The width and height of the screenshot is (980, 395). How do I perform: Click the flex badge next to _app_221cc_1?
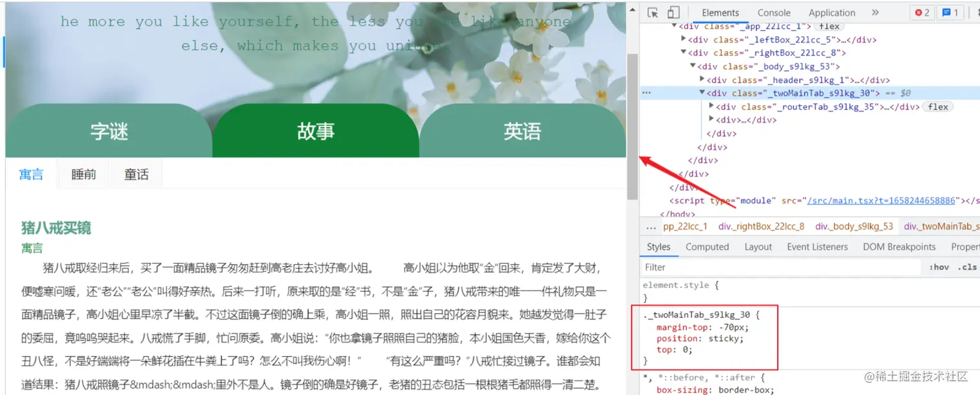pos(829,27)
